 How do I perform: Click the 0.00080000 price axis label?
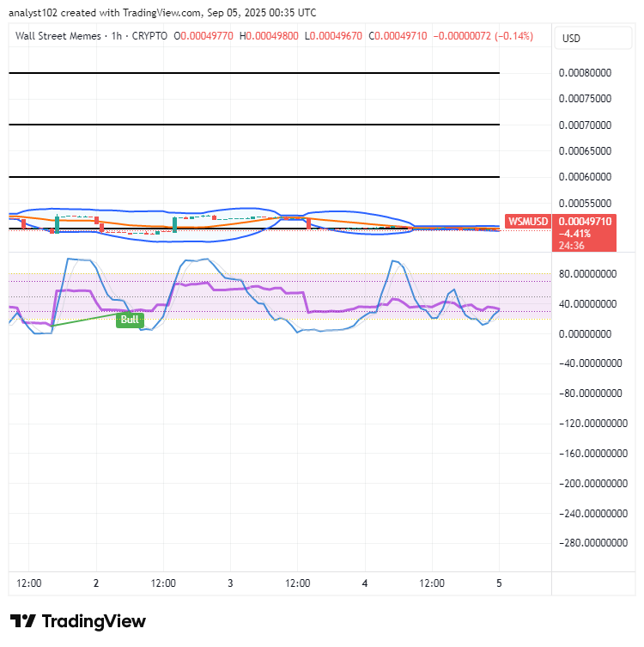[x=585, y=73]
